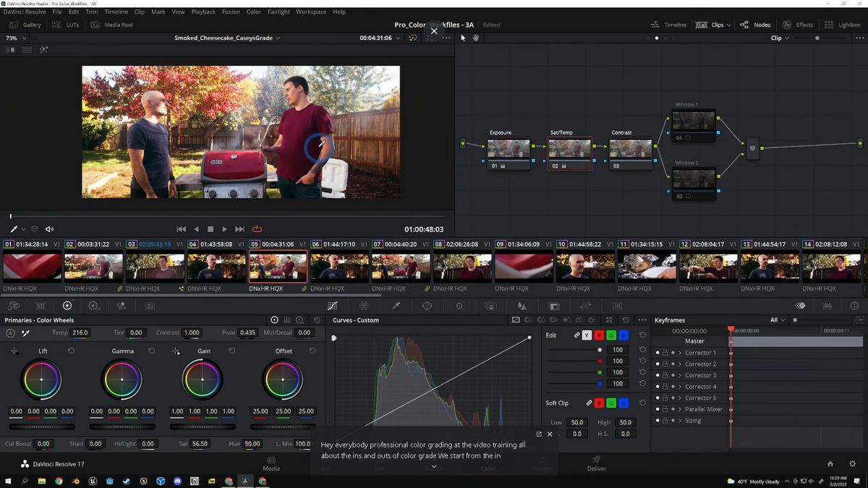Open Clips dropdown arrow
The image size is (868, 488).
click(728, 25)
